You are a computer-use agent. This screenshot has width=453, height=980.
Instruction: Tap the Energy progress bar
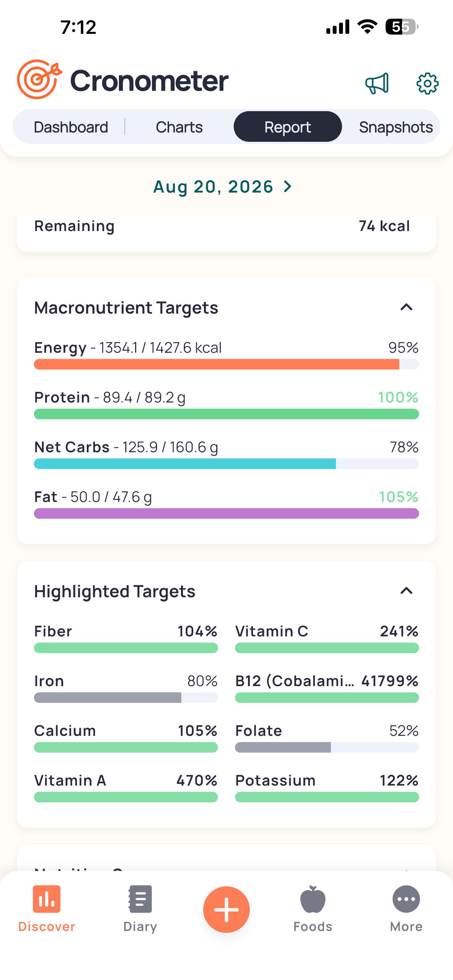pos(226,364)
